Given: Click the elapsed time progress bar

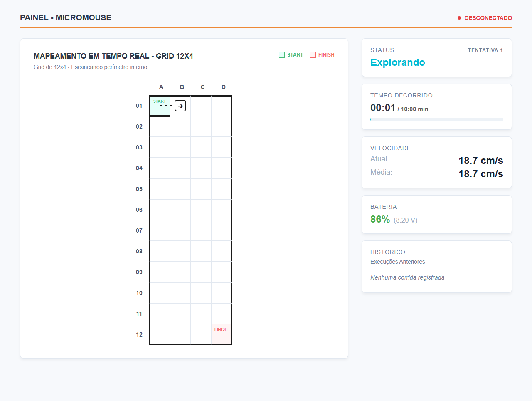Looking at the screenshot, I should 437,119.
